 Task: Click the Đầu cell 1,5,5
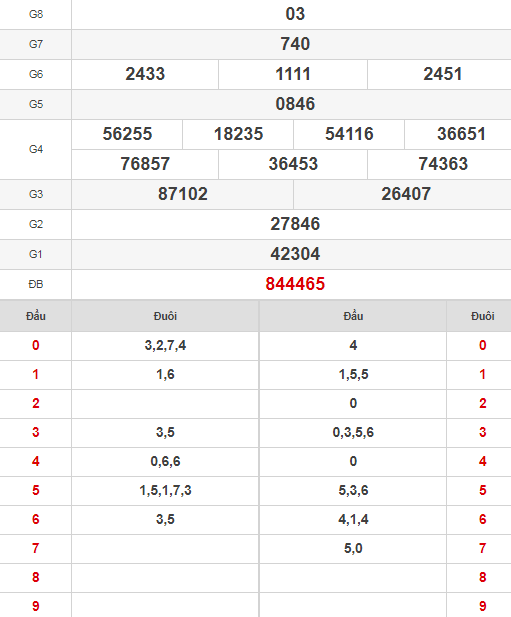point(353,375)
